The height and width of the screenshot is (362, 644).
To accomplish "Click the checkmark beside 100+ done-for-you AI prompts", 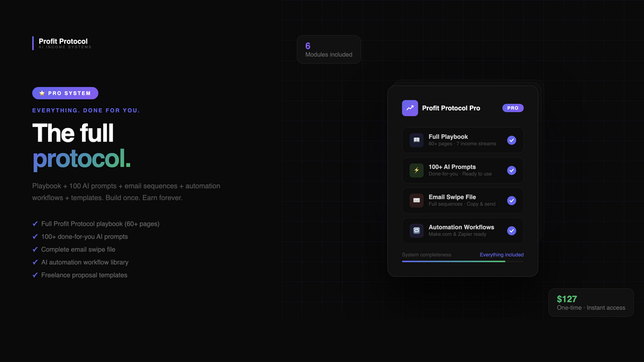I will [x=35, y=236].
